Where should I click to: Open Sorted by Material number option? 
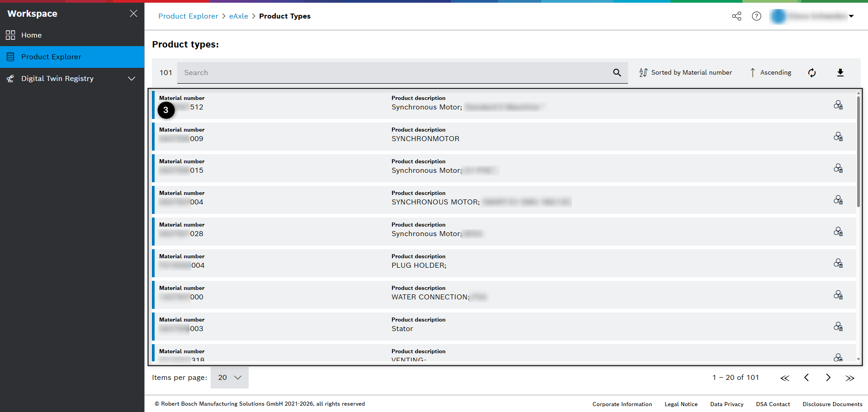pyautogui.click(x=685, y=73)
